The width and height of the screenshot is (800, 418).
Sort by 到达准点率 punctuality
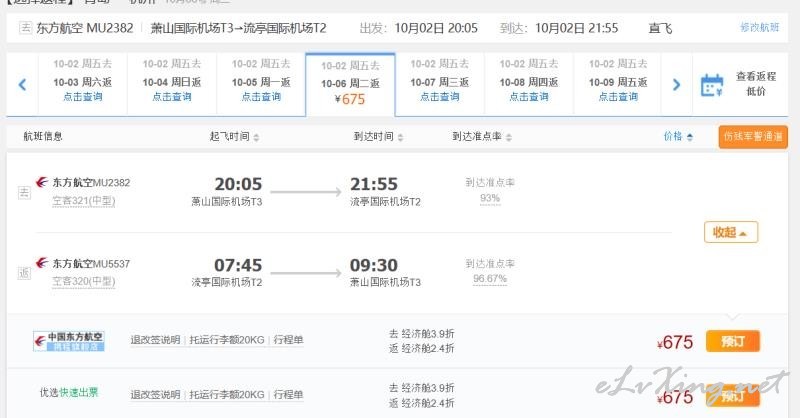click(482, 136)
